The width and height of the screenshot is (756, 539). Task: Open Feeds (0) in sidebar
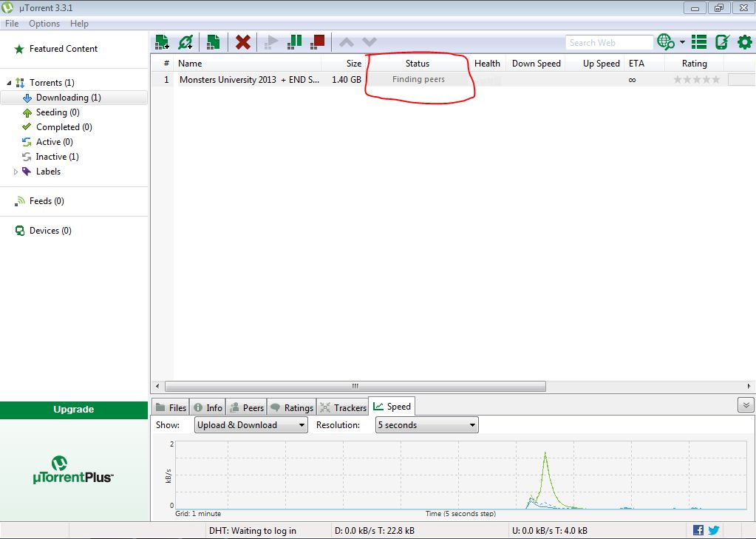tap(47, 201)
